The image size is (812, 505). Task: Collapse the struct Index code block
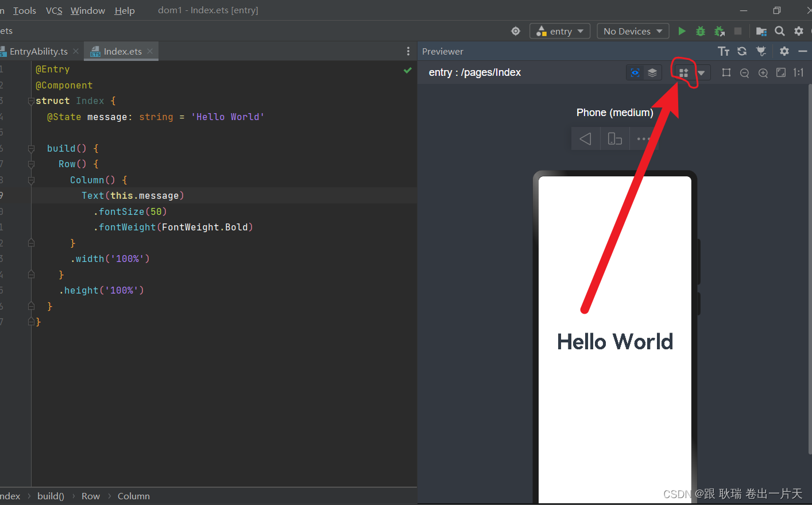(x=31, y=101)
